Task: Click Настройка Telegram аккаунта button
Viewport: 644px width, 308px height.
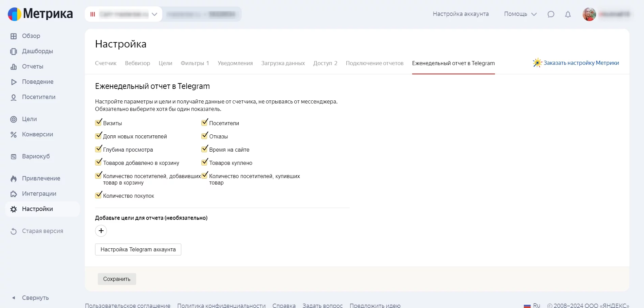Action: coord(138,250)
